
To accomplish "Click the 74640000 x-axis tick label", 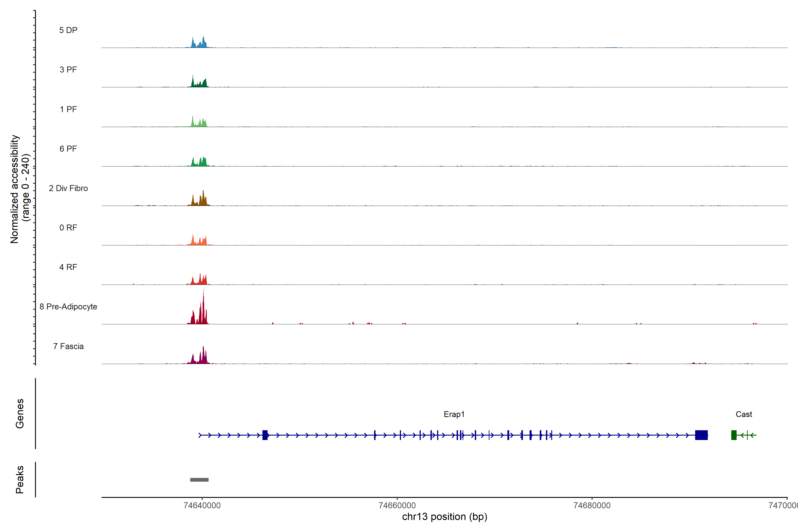I will [x=202, y=505].
